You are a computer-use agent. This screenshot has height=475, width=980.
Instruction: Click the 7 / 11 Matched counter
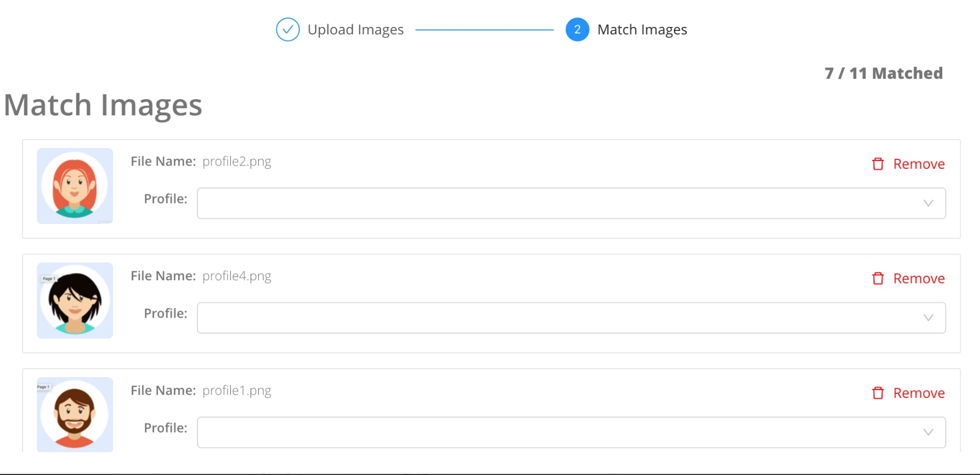(x=883, y=73)
